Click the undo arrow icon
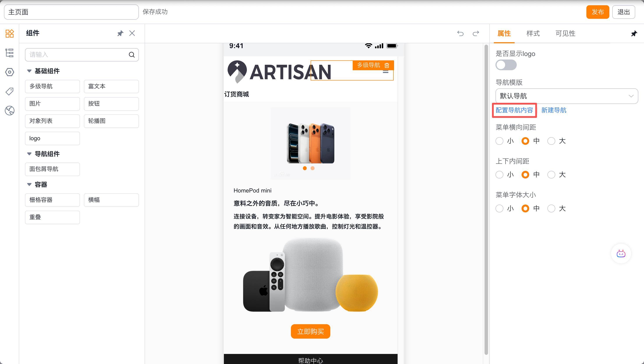 coord(460,33)
